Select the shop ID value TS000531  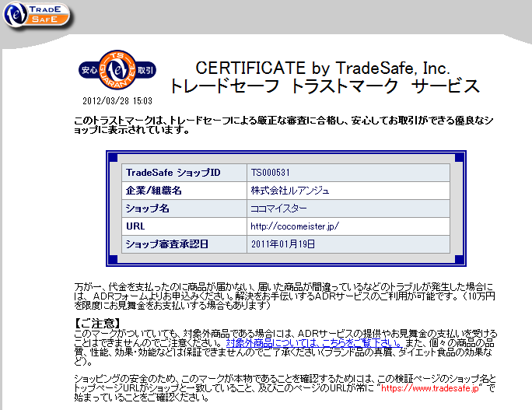coord(271,173)
